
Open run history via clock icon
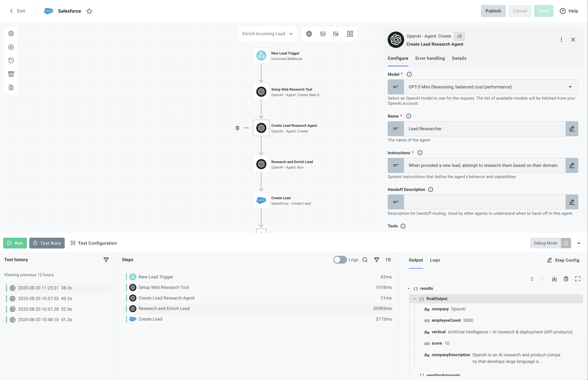click(11, 61)
